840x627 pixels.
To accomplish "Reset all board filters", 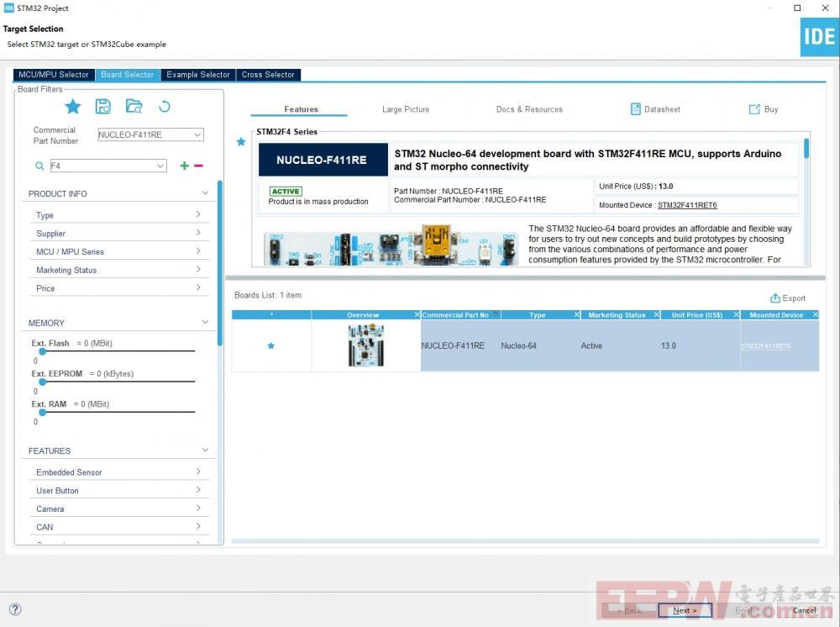I will (165, 107).
